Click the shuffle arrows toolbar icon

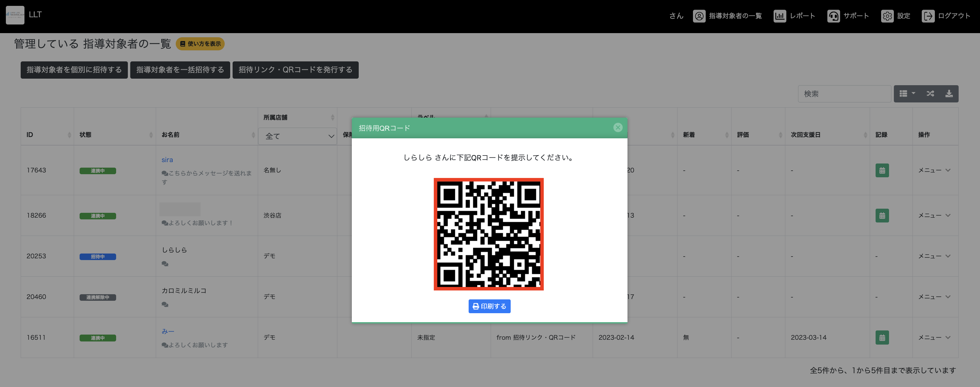tap(930, 94)
